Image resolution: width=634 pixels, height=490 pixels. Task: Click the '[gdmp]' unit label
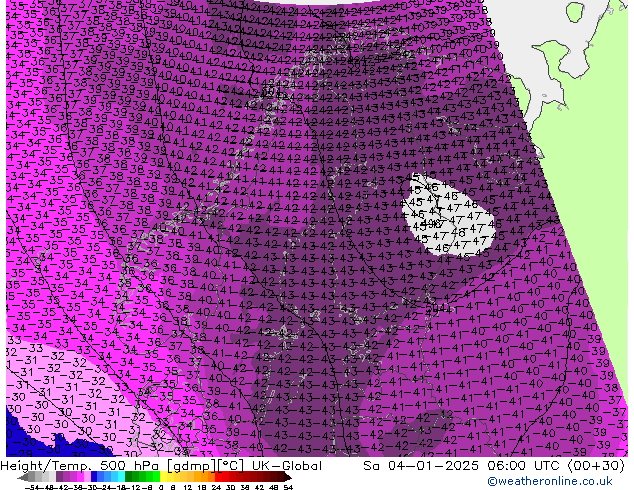click(x=192, y=466)
